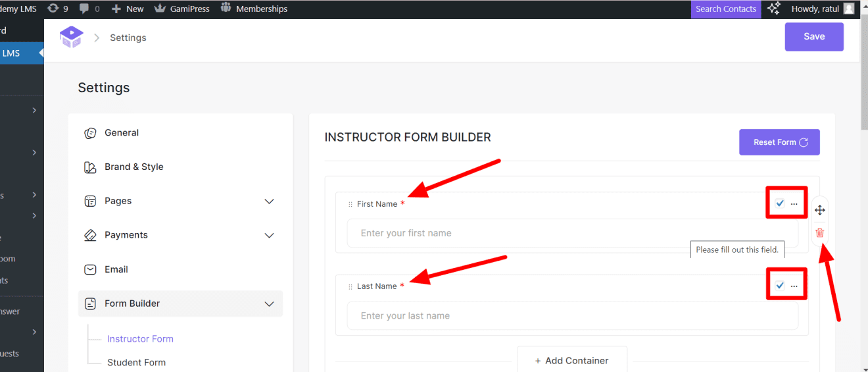Click the red trash delete icon

[819, 232]
